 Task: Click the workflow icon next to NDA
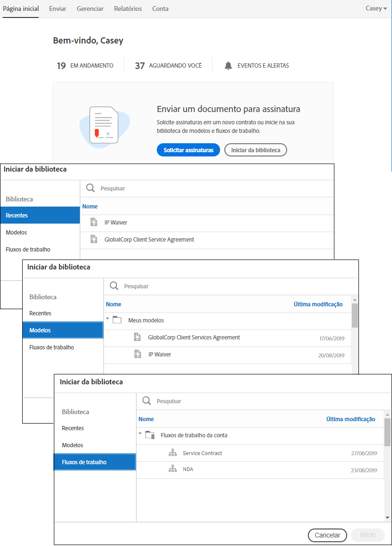172,469
